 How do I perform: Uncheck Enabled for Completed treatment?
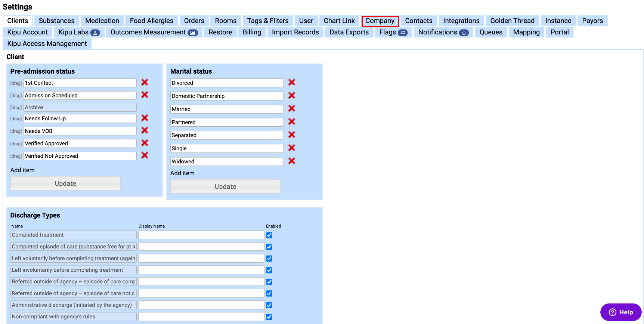click(x=269, y=235)
